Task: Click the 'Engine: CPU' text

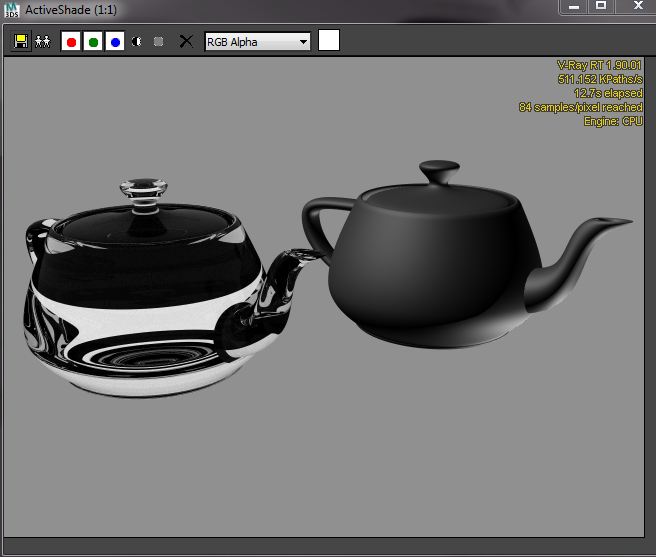Action: pyautogui.click(x=613, y=121)
